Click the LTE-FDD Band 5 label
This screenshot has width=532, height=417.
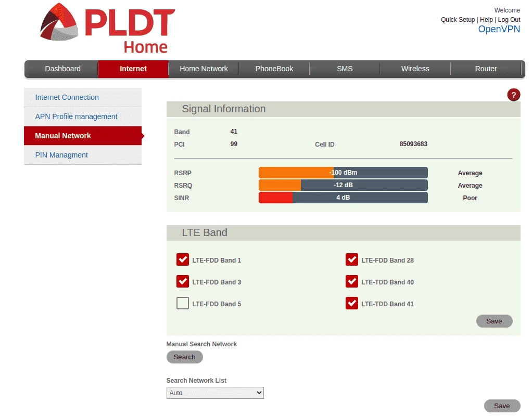[x=217, y=304]
